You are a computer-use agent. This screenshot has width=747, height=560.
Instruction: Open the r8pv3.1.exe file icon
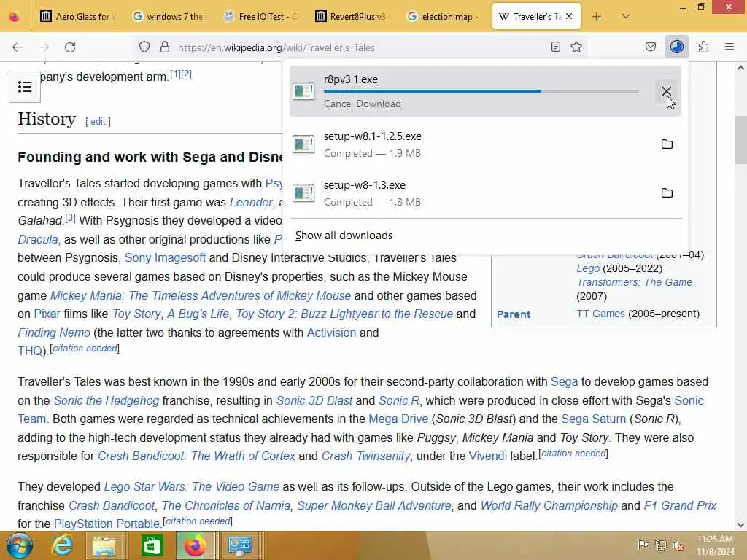303,91
